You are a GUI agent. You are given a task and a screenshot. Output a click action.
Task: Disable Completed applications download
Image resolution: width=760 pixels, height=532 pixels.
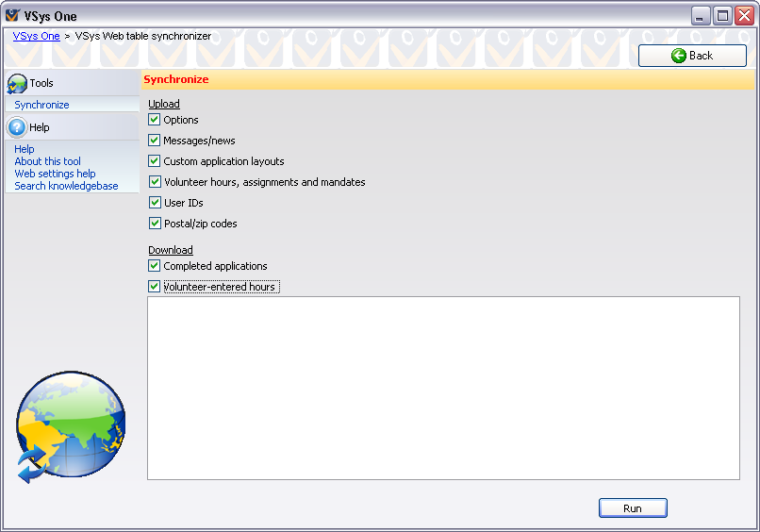(x=154, y=266)
